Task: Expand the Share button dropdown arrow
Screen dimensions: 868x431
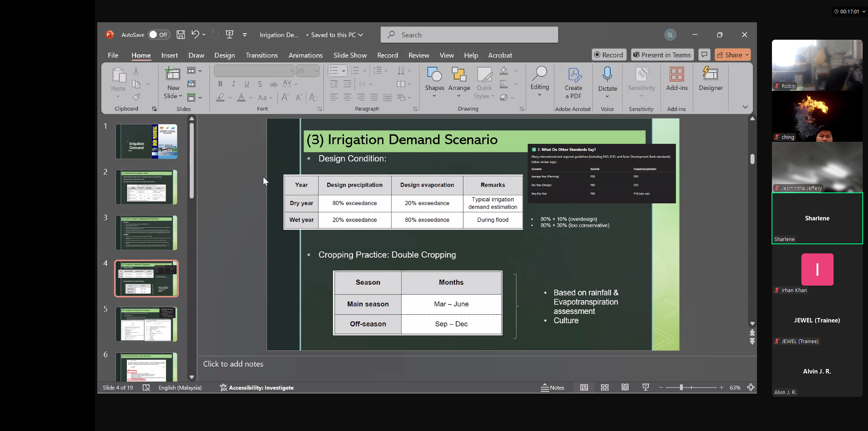Action: coord(747,55)
